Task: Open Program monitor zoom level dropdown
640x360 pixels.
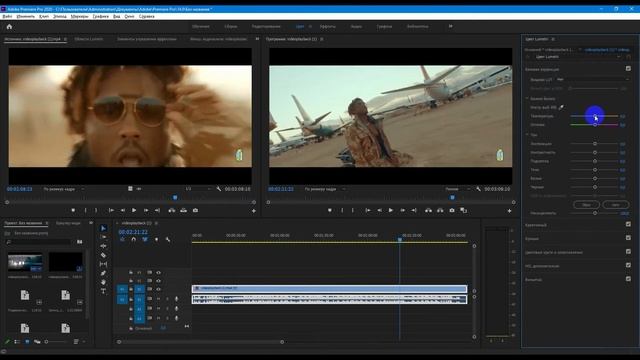Action: (x=324, y=189)
